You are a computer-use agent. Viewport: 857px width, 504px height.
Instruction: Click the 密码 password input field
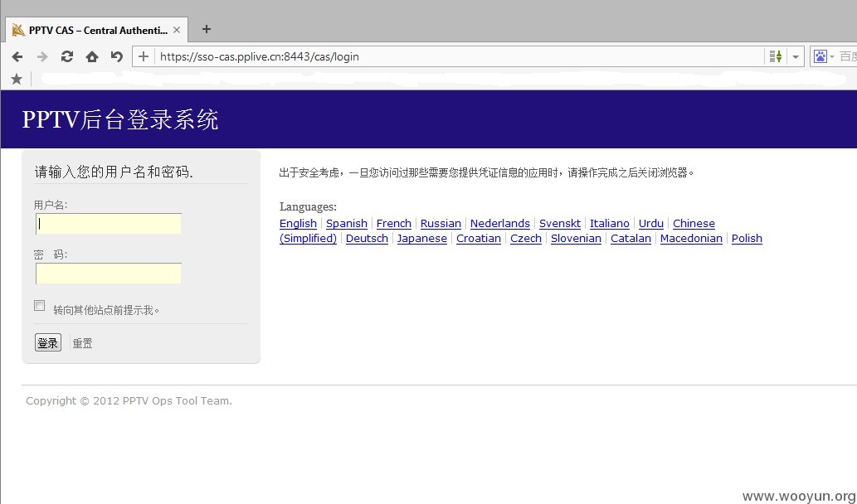[108, 274]
